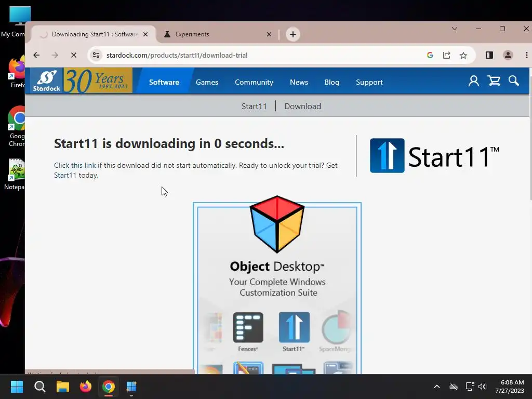Click 'Click this link' download link
Viewport: 532px width, 399px height.
click(x=75, y=165)
